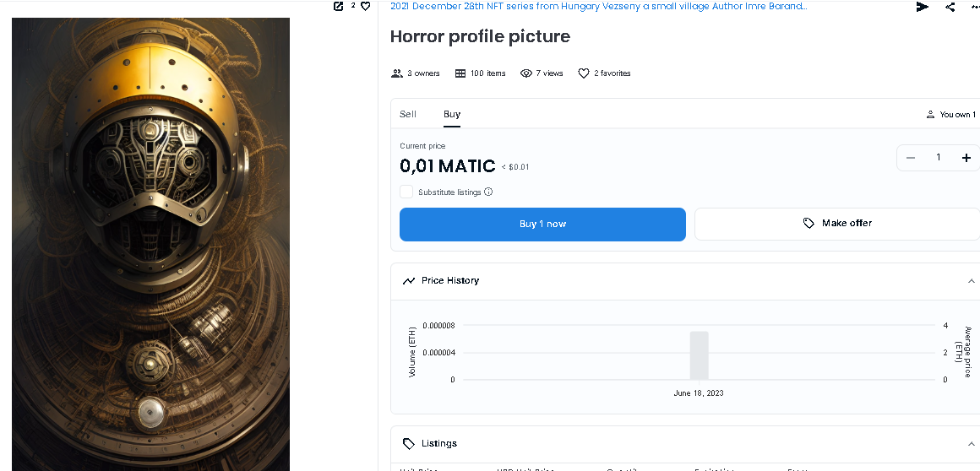Decrease quantity with the minus button
The width and height of the screenshot is (980, 471).
pyautogui.click(x=911, y=158)
